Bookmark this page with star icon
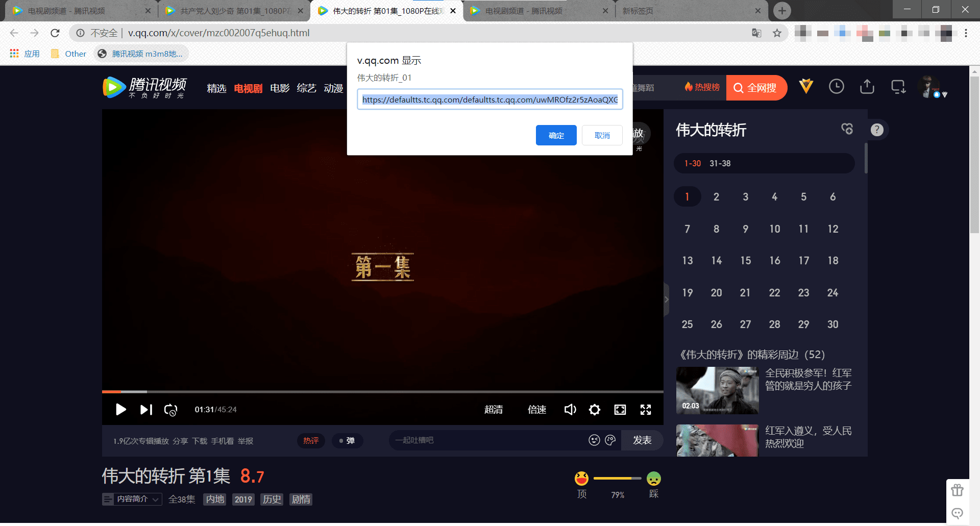 777,33
